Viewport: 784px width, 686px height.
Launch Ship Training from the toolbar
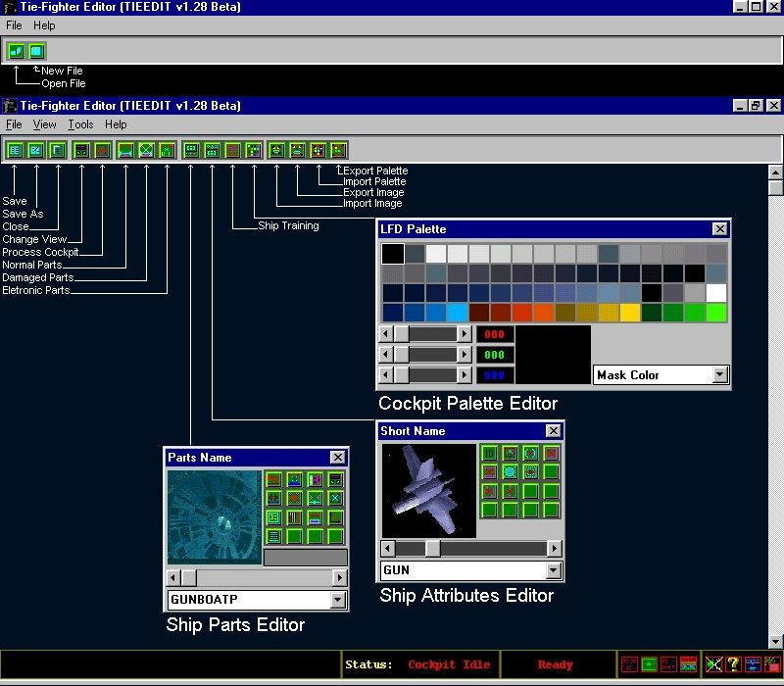[233, 150]
